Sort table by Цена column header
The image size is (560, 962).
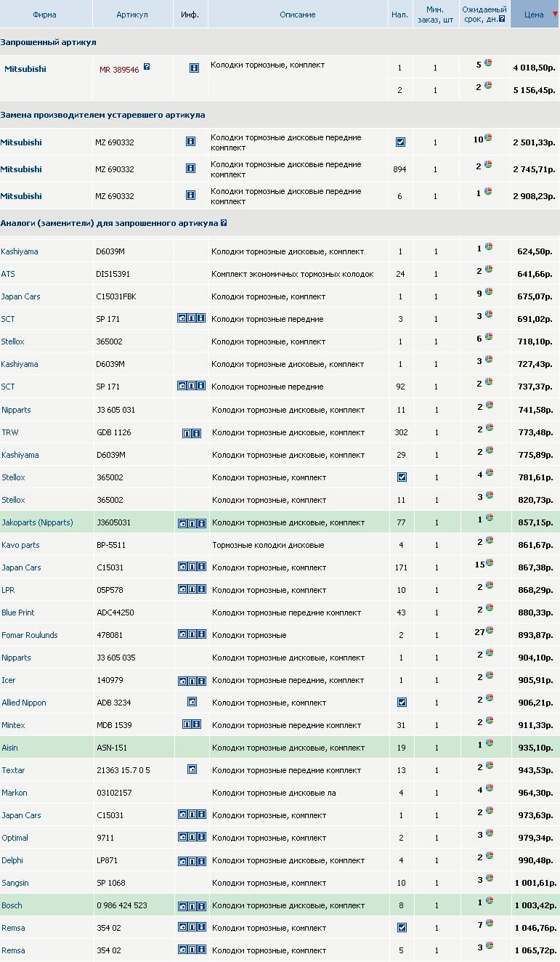tap(533, 15)
